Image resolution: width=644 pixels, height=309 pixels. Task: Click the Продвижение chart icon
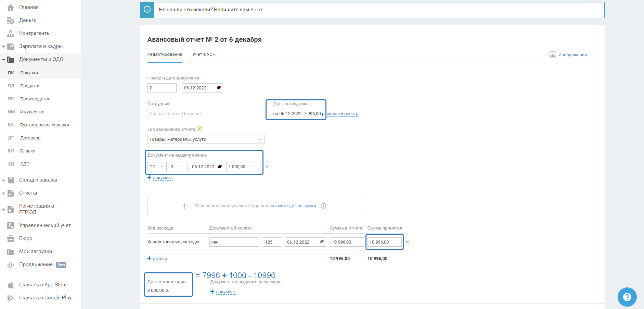click(x=11, y=265)
